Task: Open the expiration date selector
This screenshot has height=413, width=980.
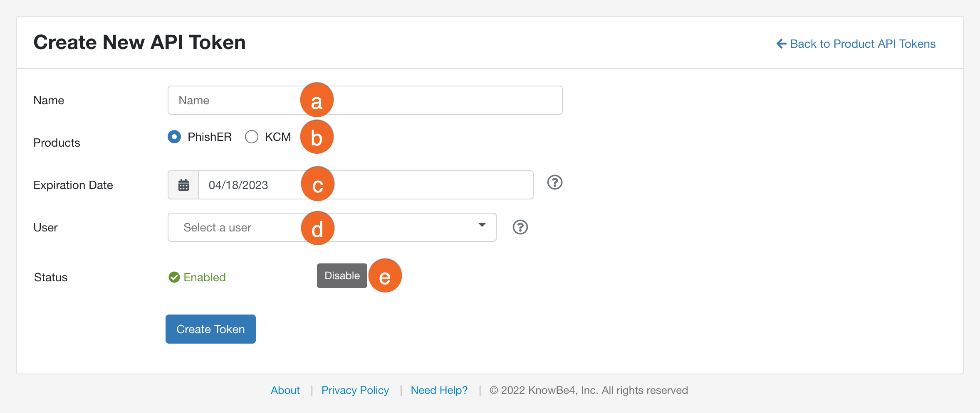Action: coord(250,184)
